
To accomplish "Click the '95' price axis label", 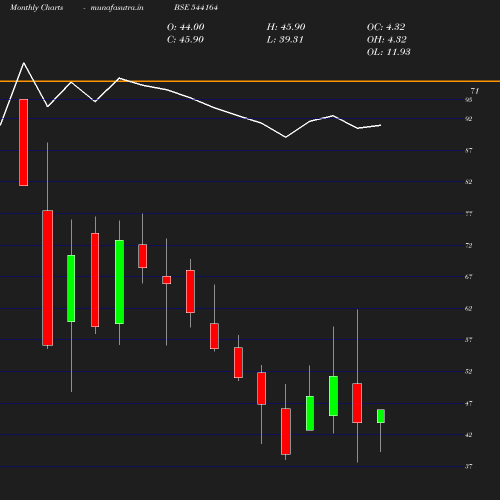I will coord(469,100).
